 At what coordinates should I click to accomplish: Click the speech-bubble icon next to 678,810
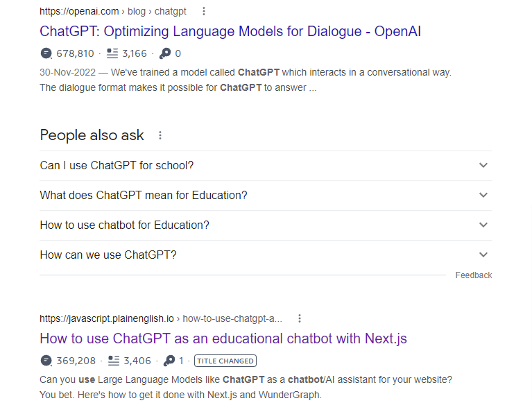point(46,53)
